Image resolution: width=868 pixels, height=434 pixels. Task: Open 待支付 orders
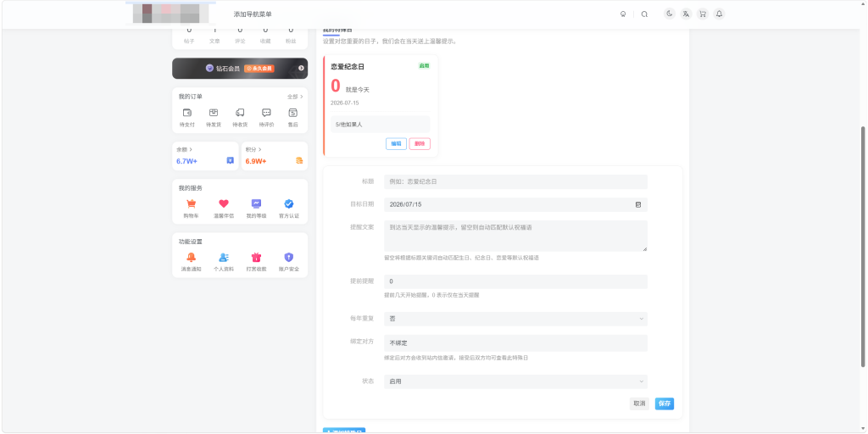pos(187,118)
